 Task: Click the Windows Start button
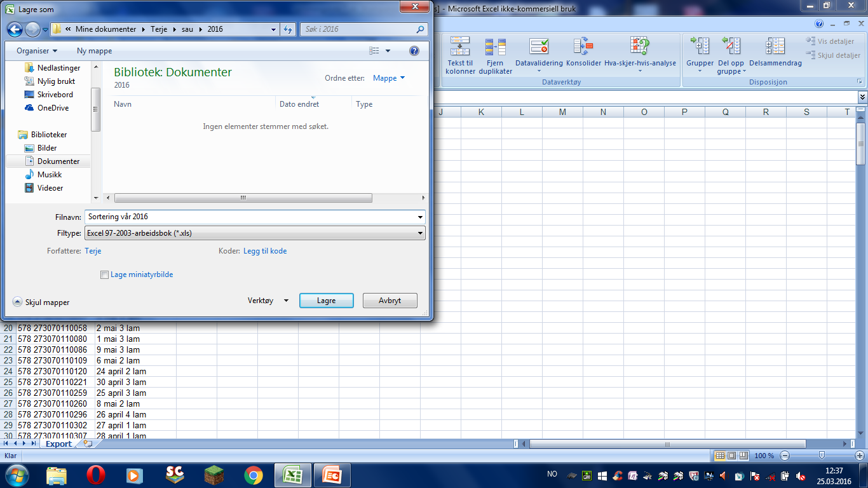tap(17, 475)
